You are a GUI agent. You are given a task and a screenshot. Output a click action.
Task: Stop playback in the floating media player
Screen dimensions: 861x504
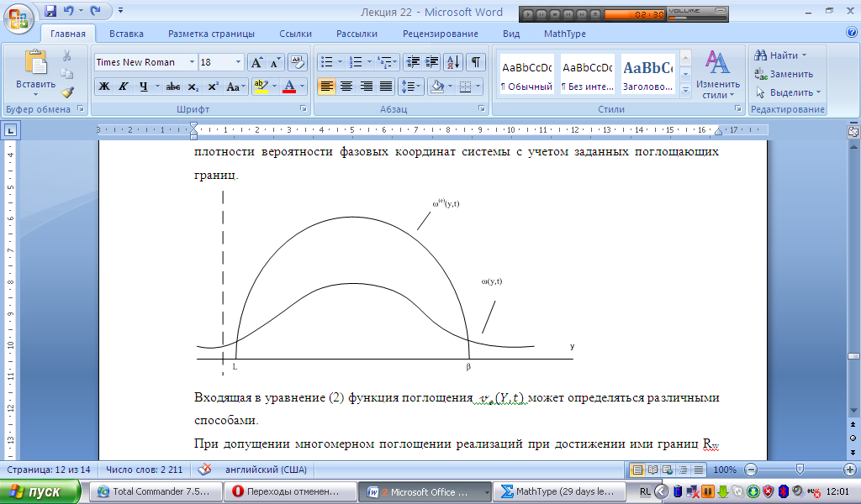click(x=555, y=14)
